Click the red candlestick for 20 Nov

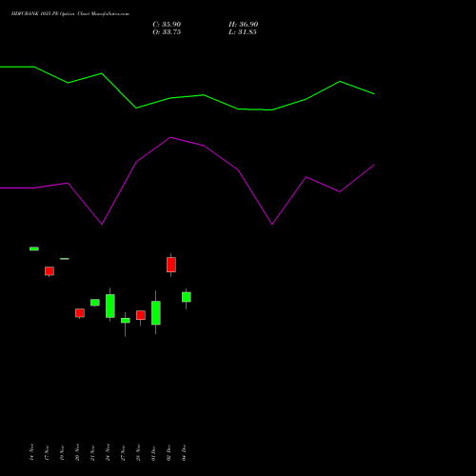[x=80, y=313]
